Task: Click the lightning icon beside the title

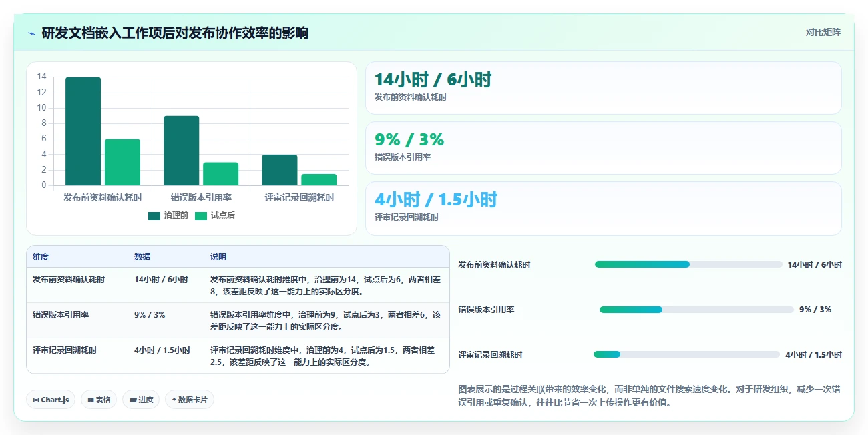Action: click(31, 33)
